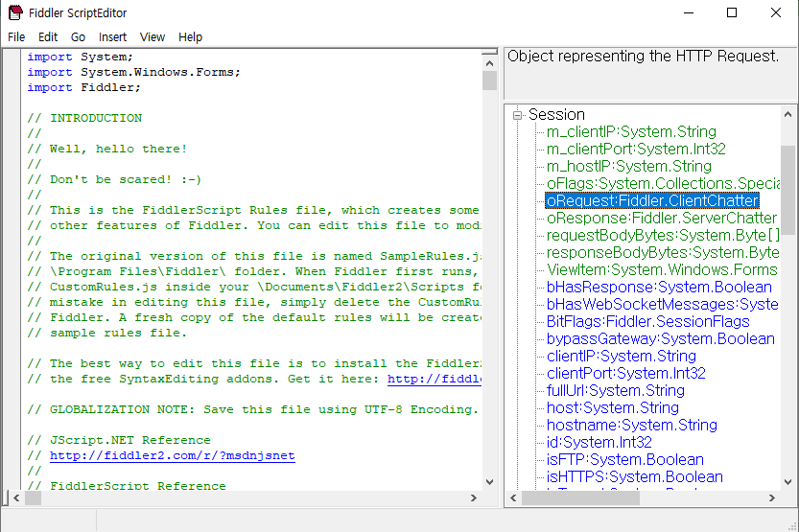Screen dimensions: 799x532
Task: Open the Insert menu
Action: point(112,37)
